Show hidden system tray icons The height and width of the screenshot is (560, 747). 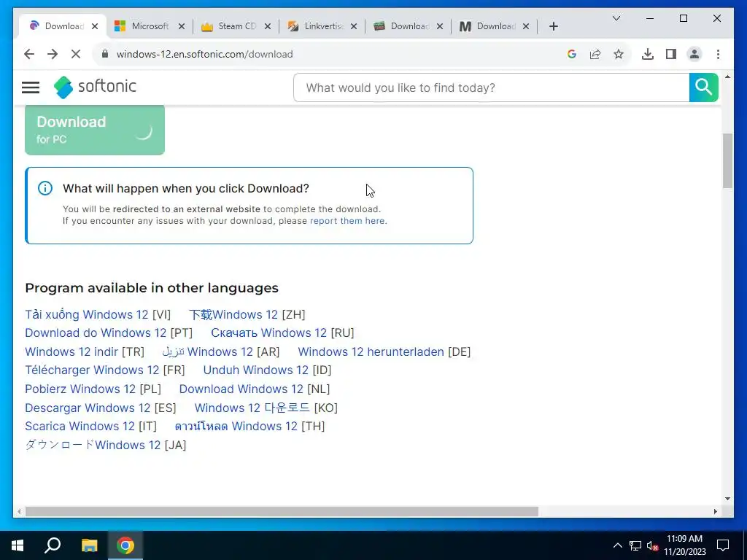[617, 545]
